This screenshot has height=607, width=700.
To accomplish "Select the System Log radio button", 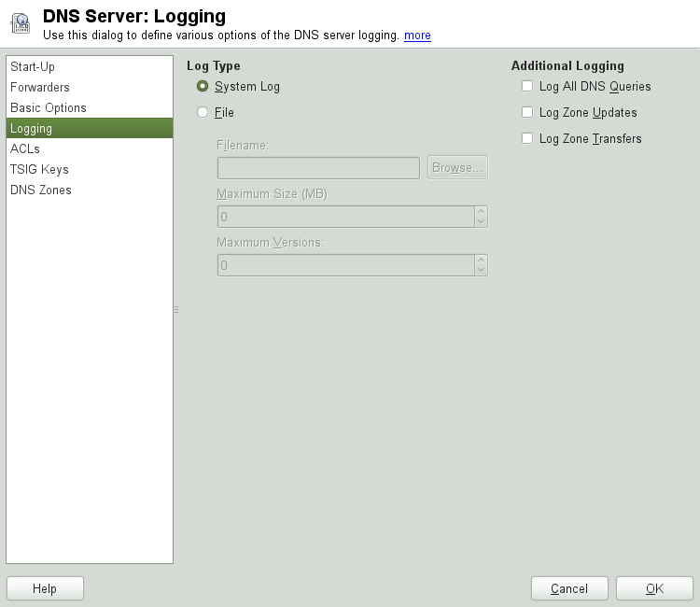I will tap(203, 86).
